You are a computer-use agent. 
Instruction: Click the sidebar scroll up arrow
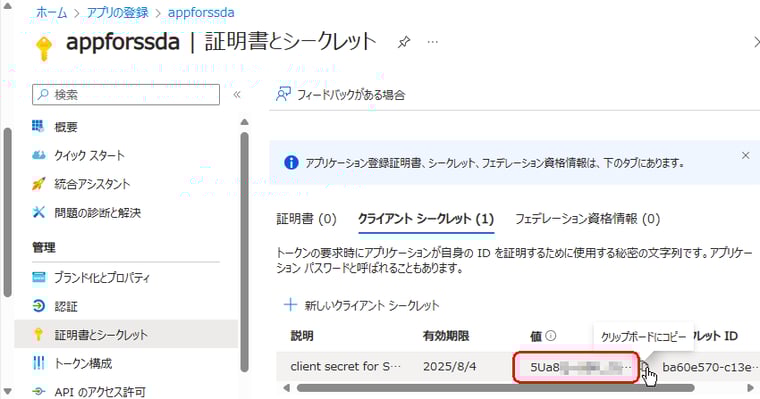coord(244,122)
